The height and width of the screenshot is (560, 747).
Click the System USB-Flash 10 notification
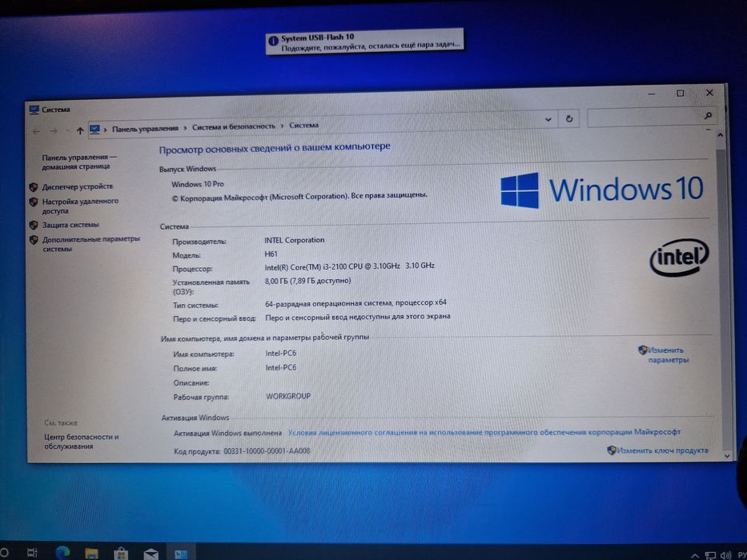(364, 42)
